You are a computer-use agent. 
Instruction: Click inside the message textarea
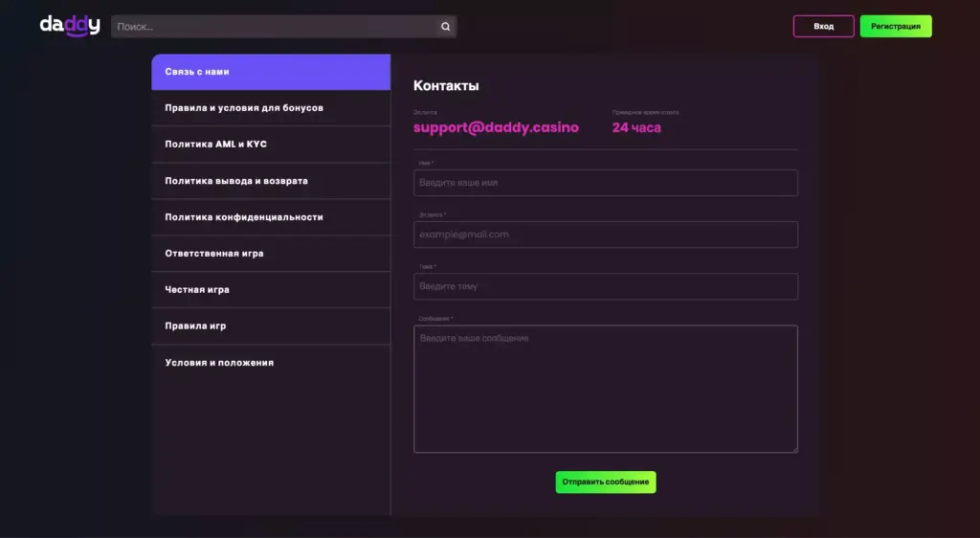[605, 389]
